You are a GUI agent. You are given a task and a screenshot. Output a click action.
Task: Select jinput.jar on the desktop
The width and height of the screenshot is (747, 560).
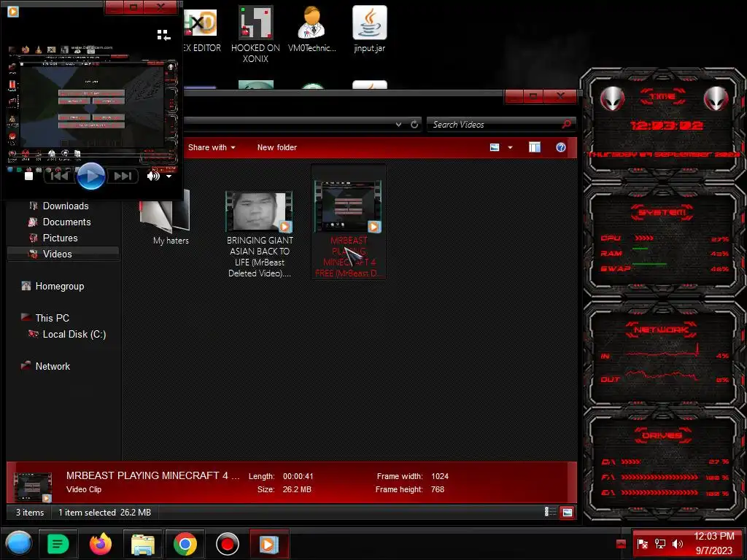click(370, 29)
